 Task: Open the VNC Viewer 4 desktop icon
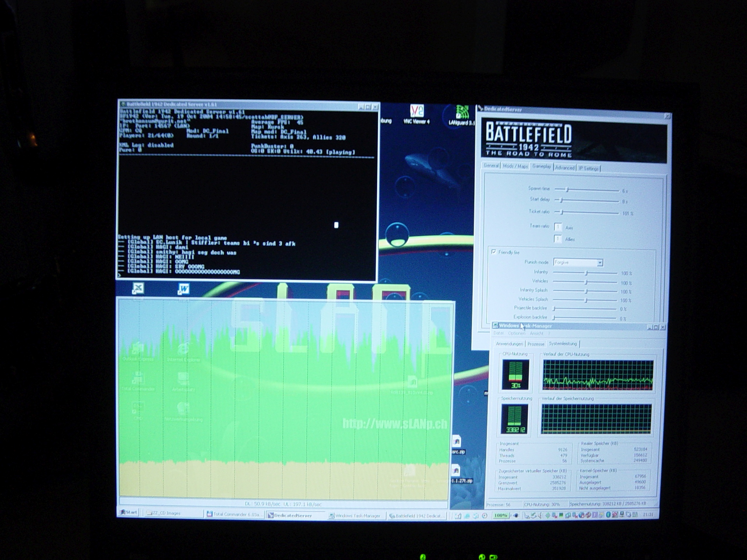coord(416,112)
